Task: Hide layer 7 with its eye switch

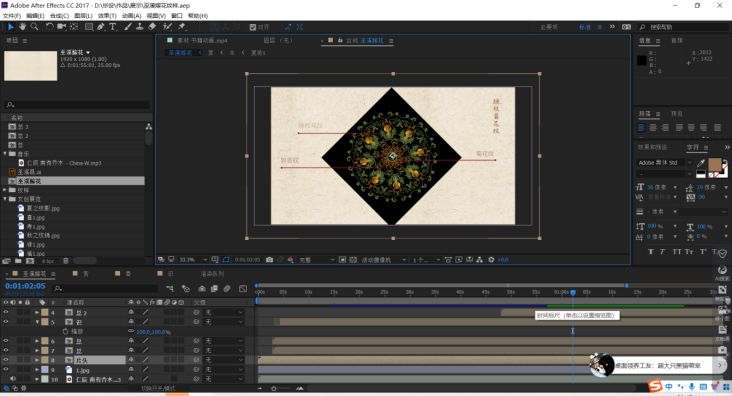Action: pyautogui.click(x=6, y=350)
